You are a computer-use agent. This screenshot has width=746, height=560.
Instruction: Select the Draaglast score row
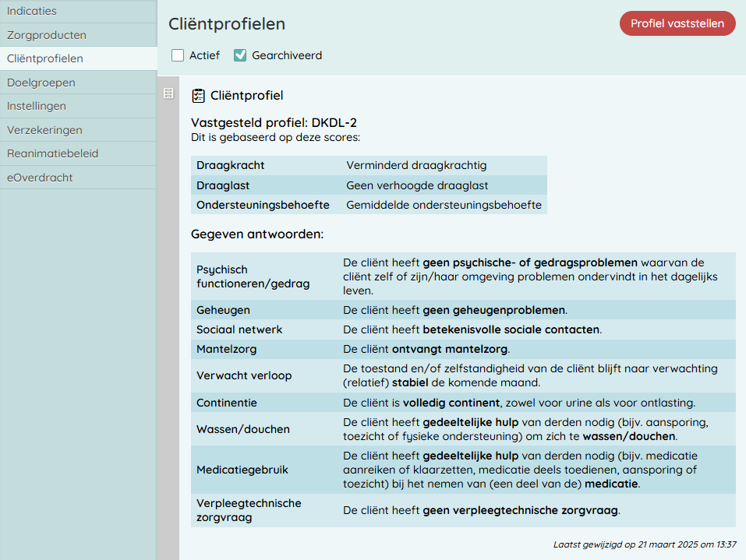pos(369,185)
